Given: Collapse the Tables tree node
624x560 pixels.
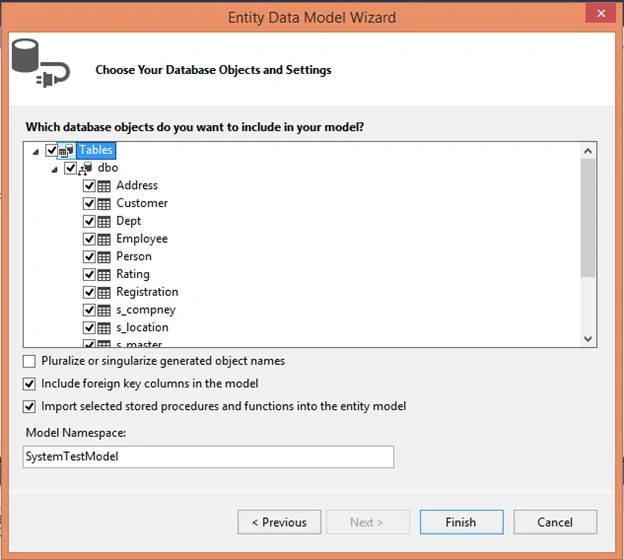Looking at the screenshot, I should click(36, 152).
